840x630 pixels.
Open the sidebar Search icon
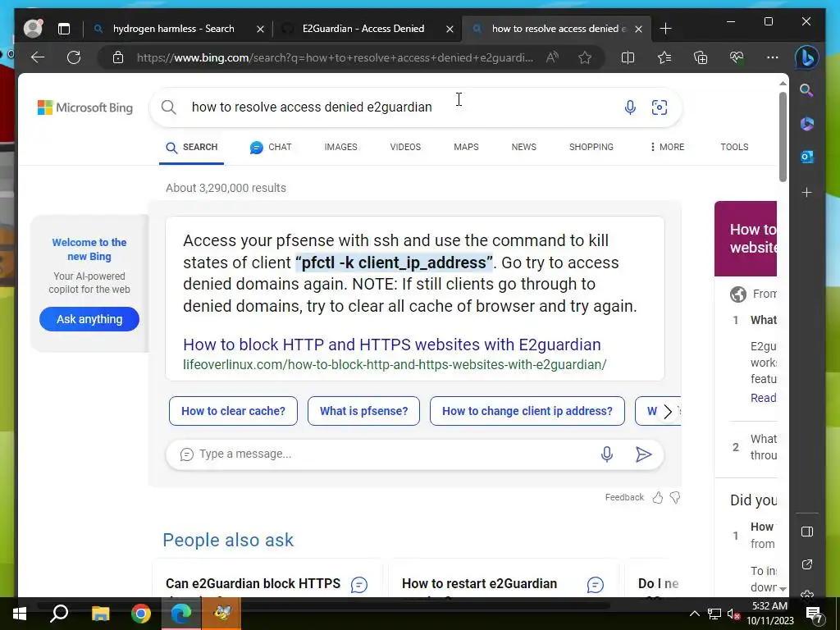pyautogui.click(x=807, y=90)
